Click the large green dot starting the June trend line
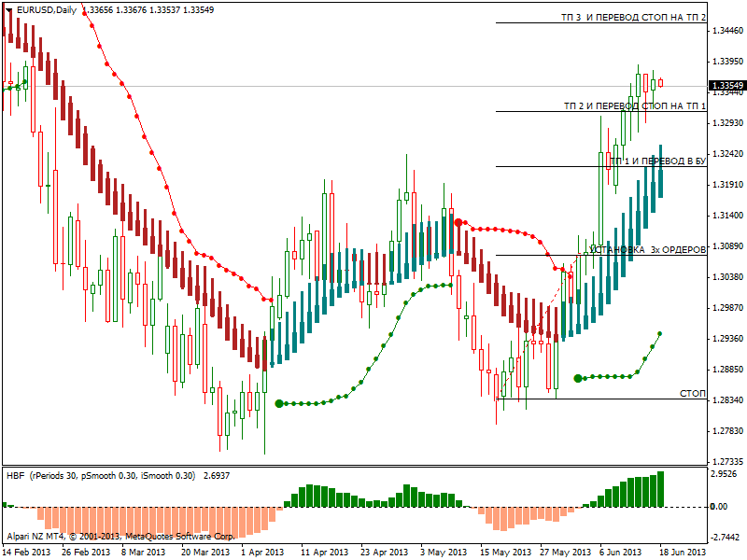This screenshot has height=560, width=747. (x=578, y=379)
